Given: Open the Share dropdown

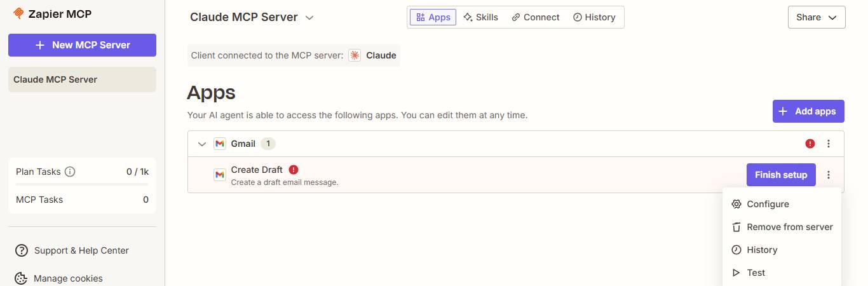Looking at the screenshot, I should coord(817,17).
